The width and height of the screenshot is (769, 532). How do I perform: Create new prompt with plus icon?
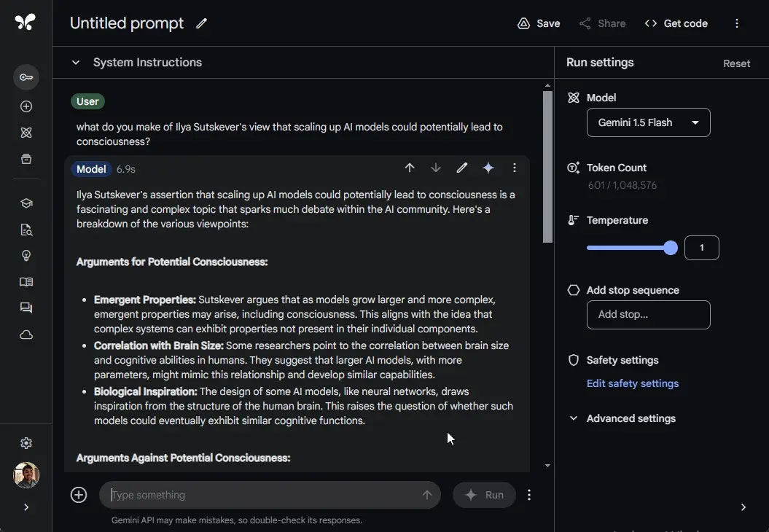[26, 106]
